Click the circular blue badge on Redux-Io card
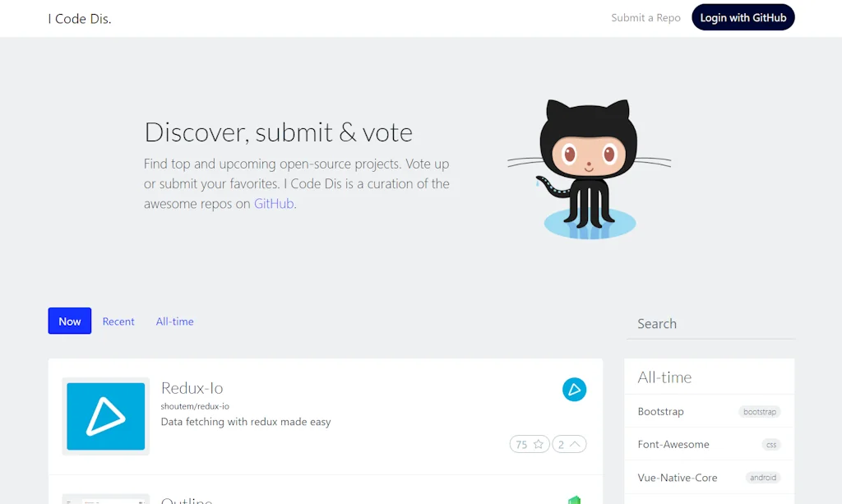Viewport: 842px width, 504px height. tap(574, 389)
